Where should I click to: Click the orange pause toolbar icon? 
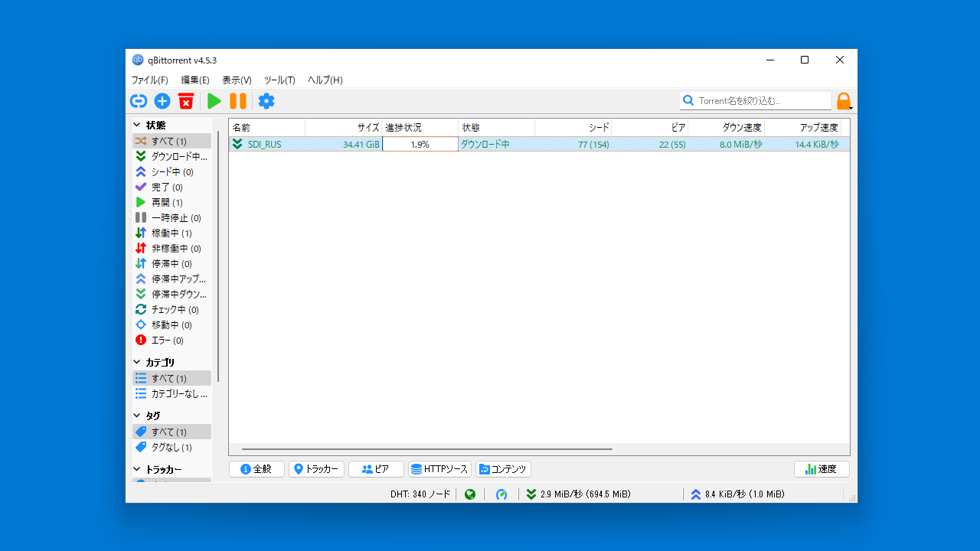[238, 101]
